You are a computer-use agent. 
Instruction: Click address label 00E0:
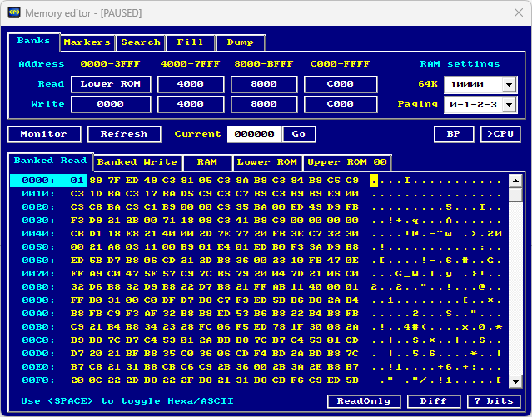coord(38,367)
